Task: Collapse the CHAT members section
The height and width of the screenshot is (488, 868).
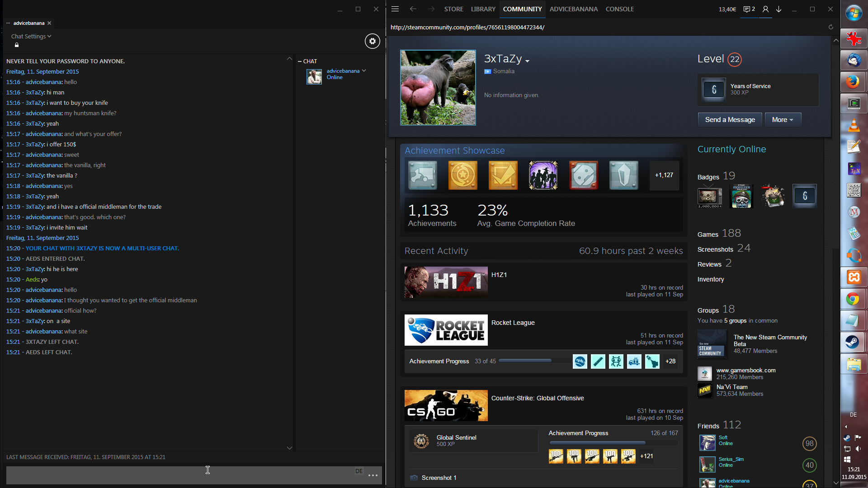Action: 300,61
